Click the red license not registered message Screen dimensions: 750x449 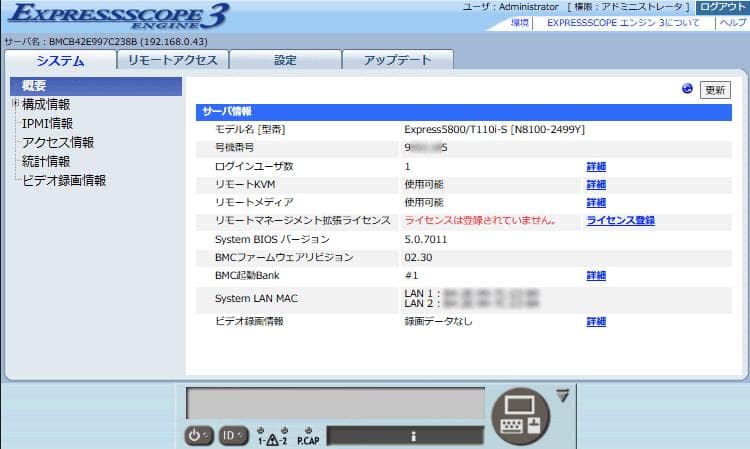coord(481,220)
